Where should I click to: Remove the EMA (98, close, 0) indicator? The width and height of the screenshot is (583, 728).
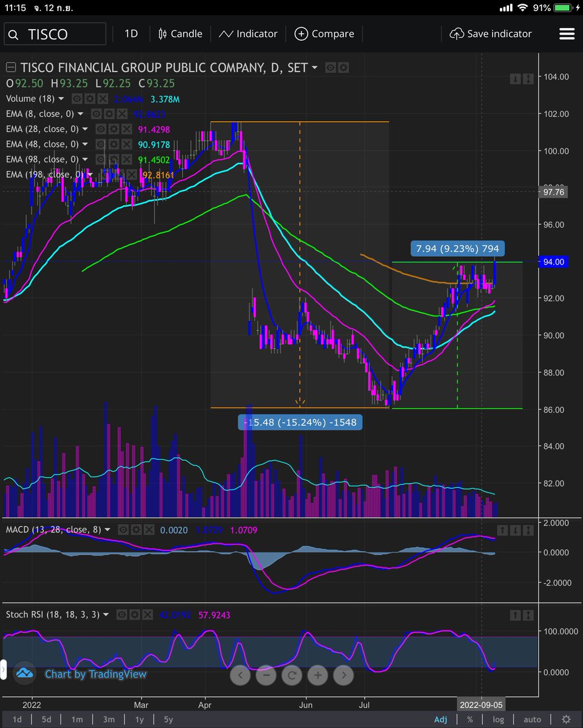[126, 159]
